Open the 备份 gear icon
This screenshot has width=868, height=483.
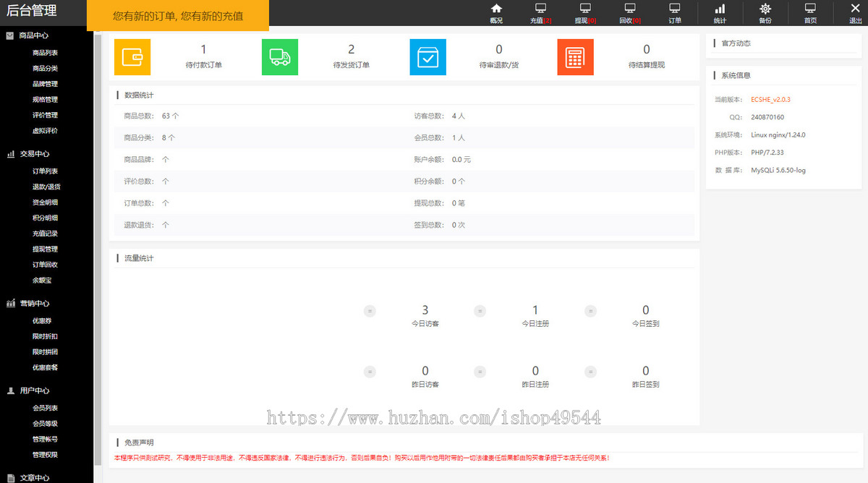[765, 9]
